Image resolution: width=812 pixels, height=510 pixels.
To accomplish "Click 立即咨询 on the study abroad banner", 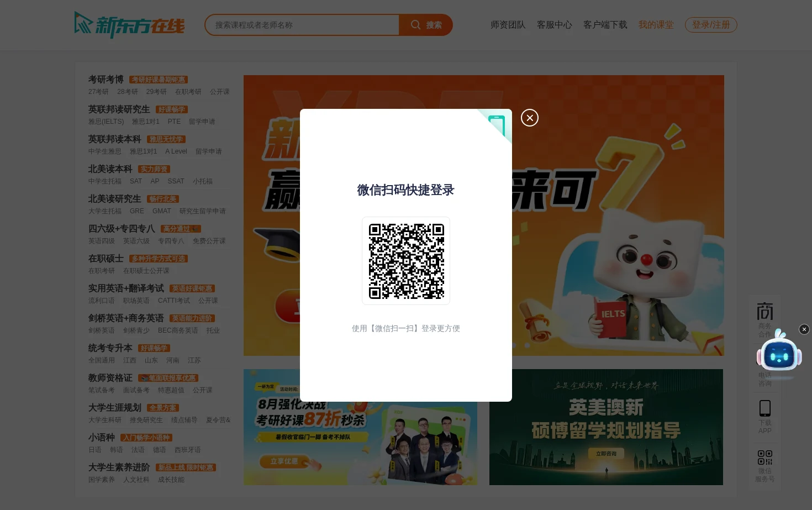I will [606, 454].
